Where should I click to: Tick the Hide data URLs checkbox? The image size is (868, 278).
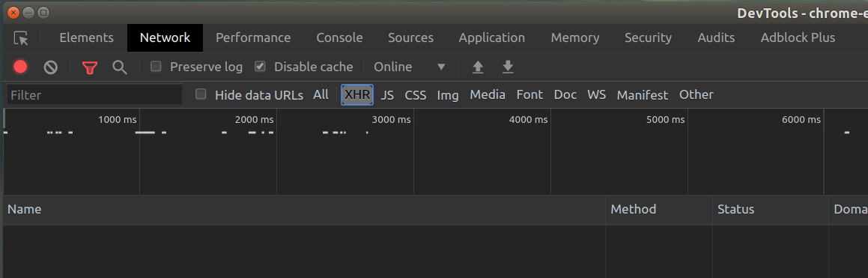click(201, 94)
